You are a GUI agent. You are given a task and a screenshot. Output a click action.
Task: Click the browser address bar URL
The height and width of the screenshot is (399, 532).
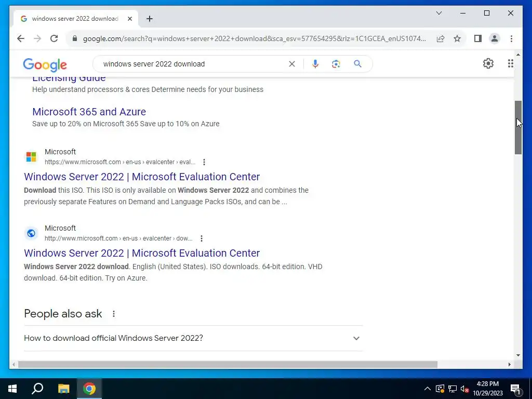coord(255,38)
